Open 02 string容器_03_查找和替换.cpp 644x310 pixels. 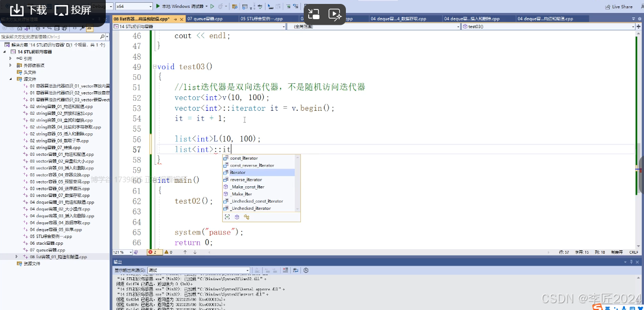pos(62,120)
